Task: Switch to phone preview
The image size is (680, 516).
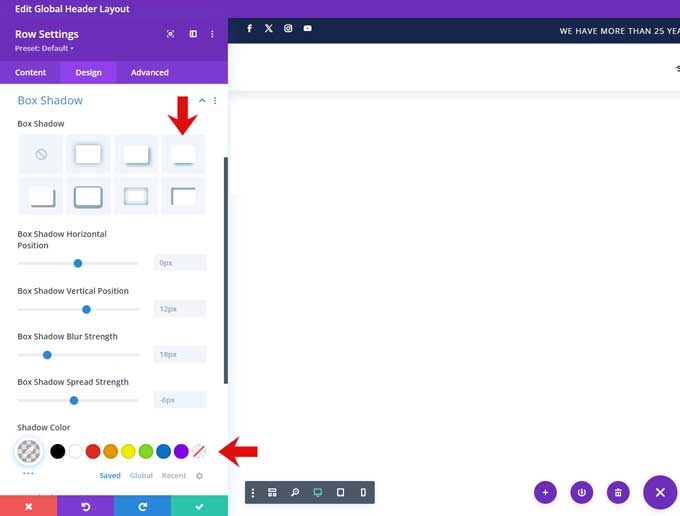Action: coord(363,493)
